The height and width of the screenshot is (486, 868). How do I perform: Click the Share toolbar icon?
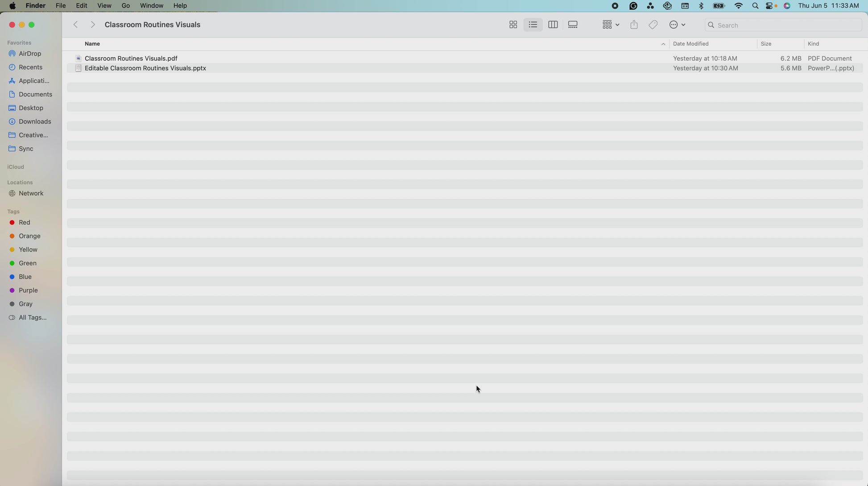[634, 25]
